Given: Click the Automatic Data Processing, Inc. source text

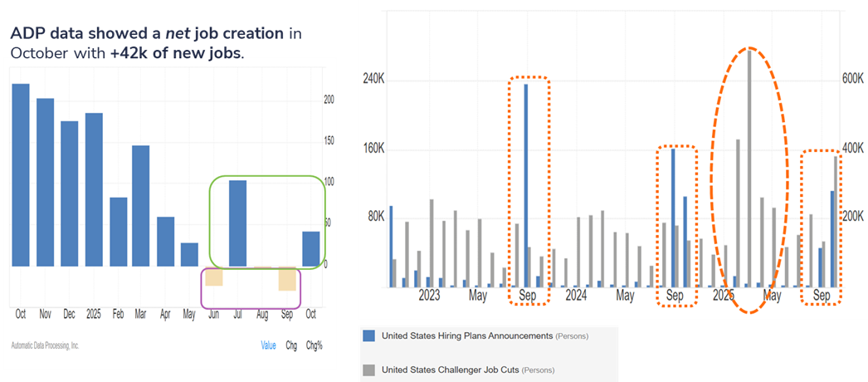Looking at the screenshot, I should click(44, 345).
